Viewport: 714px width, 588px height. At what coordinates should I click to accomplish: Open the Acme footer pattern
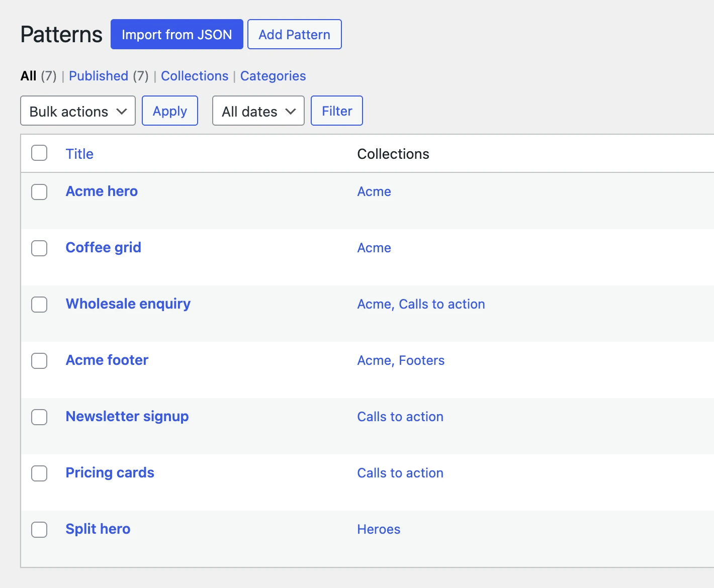pos(107,360)
